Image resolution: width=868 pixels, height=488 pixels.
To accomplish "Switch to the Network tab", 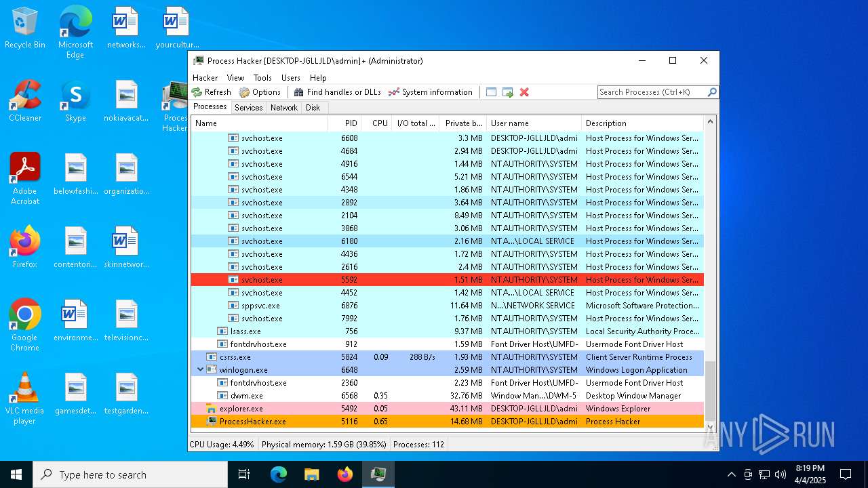I will pos(284,108).
